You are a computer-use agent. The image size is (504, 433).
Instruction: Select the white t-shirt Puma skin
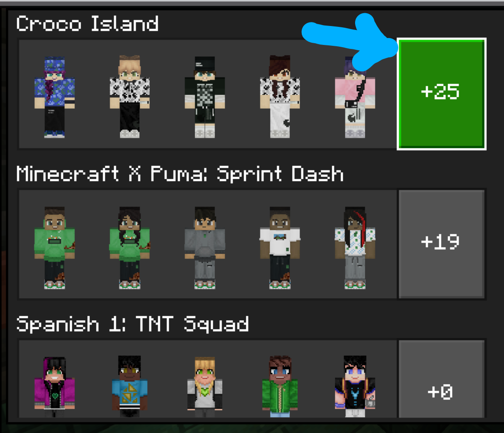[x=280, y=248]
